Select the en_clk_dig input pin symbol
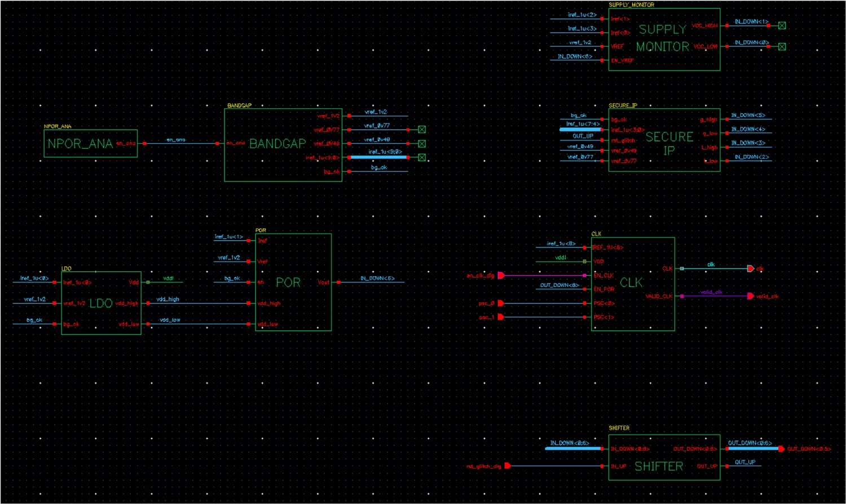The image size is (846, 504). click(501, 276)
